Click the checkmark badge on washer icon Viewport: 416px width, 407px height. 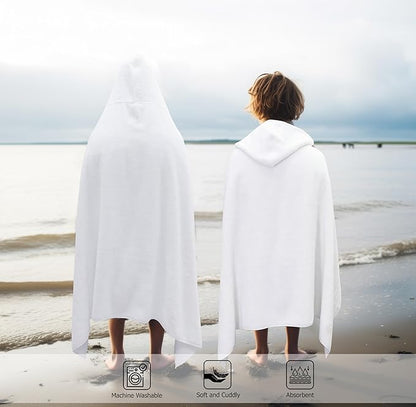(143, 367)
